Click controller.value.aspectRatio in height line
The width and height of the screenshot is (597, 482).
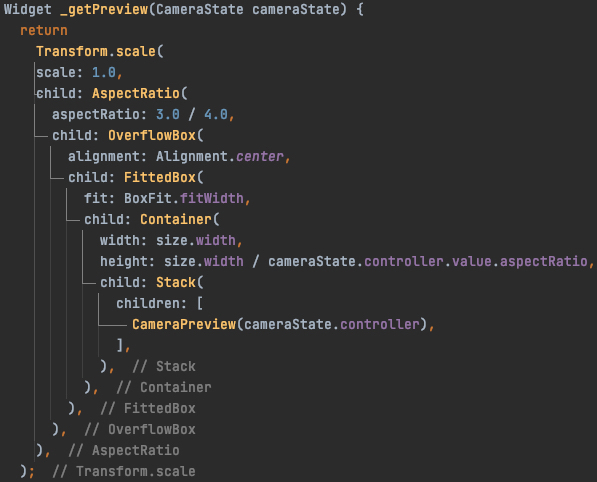click(476, 262)
